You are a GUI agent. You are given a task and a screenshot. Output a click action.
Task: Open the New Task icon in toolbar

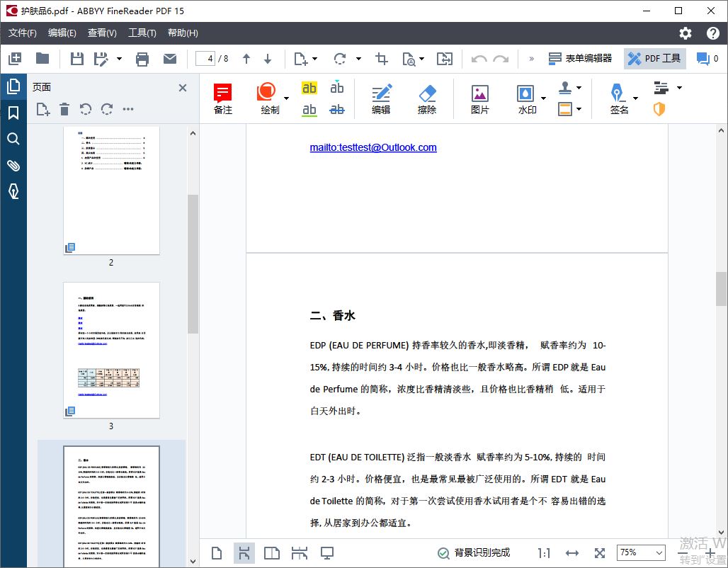click(x=15, y=59)
